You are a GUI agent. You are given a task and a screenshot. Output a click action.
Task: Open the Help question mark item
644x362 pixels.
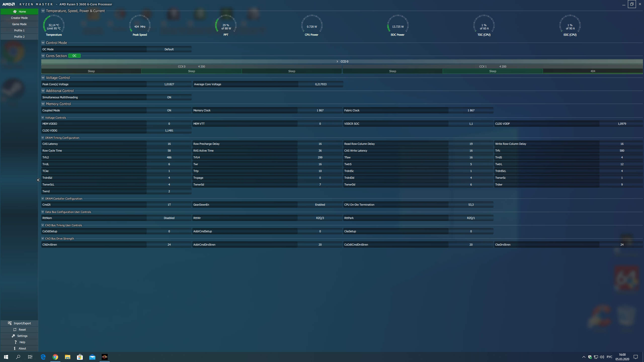(x=16, y=342)
